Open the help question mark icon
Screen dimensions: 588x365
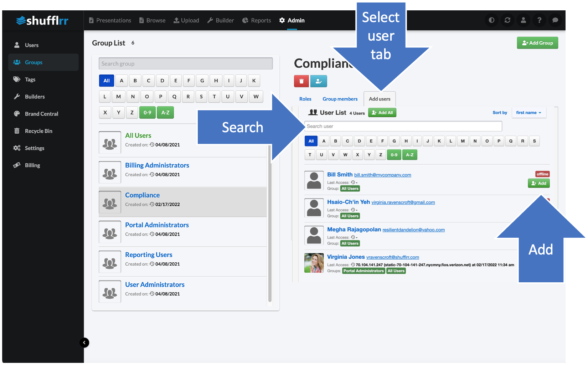[539, 20]
